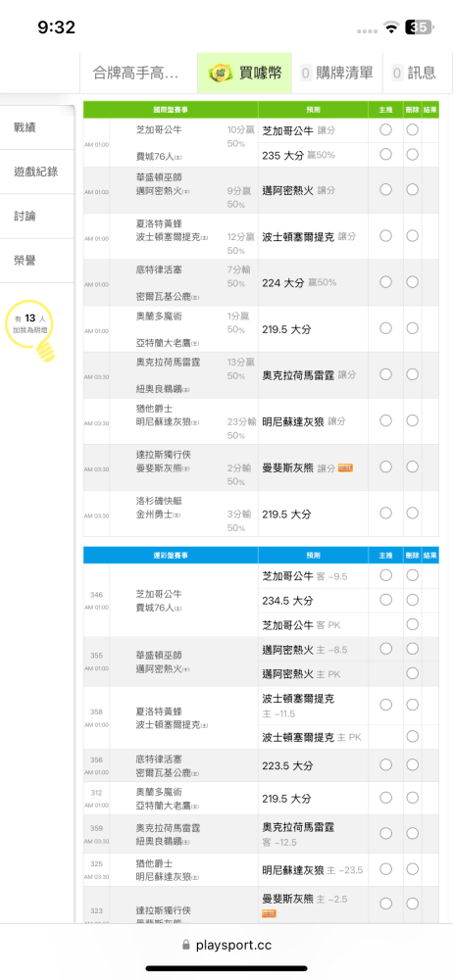Select 主推 radio for 芝加哥公牛 讓分
Viewport: 453px width, 980px height.
(385, 130)
